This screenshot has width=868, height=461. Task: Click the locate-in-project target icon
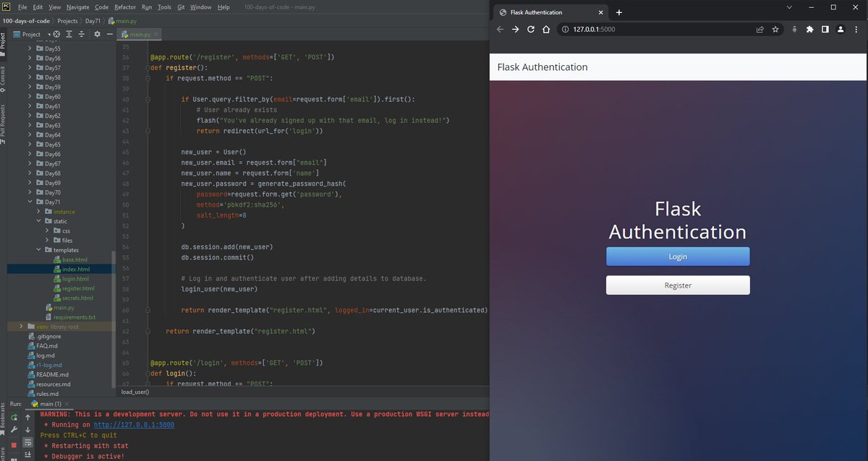[57, 34]
